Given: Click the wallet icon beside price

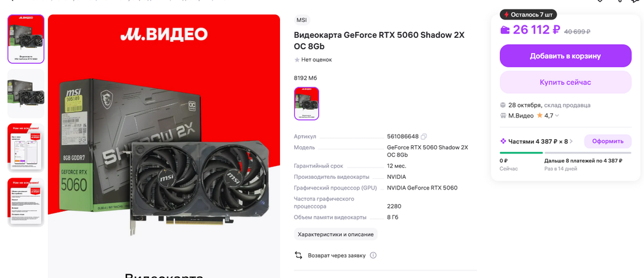Looking at the screenshot, I should pos(505,30).
